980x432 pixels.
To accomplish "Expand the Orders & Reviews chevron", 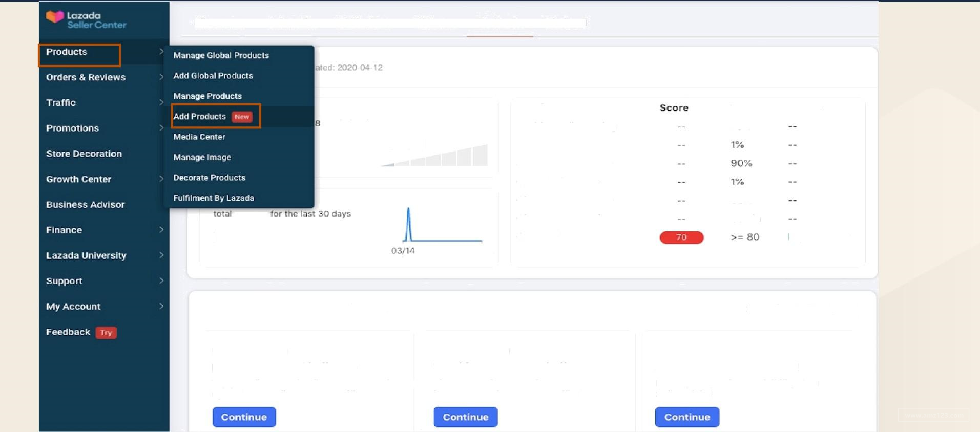I will point(161,77).
